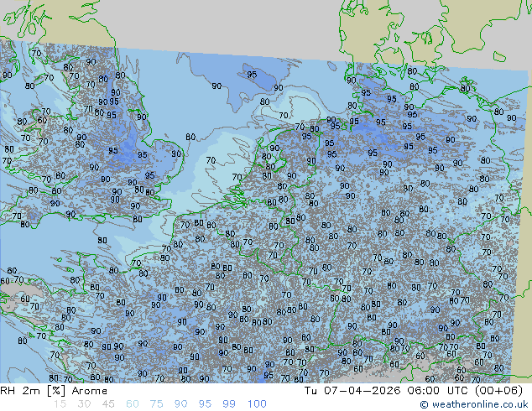
Task: Click legend value 30
Action: tap(84, 404)
